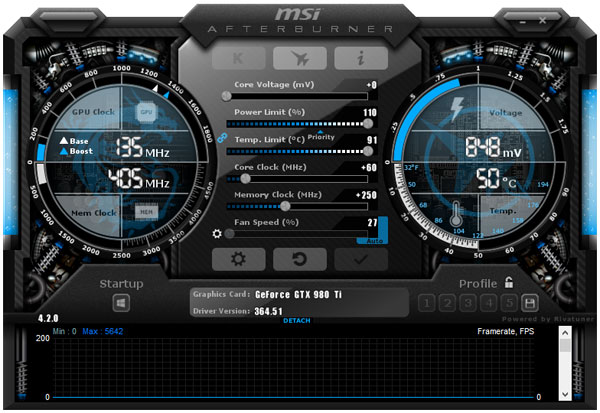Select profile slot 4
The width and height of the screenshot is (600, 413).
[489, 303]
